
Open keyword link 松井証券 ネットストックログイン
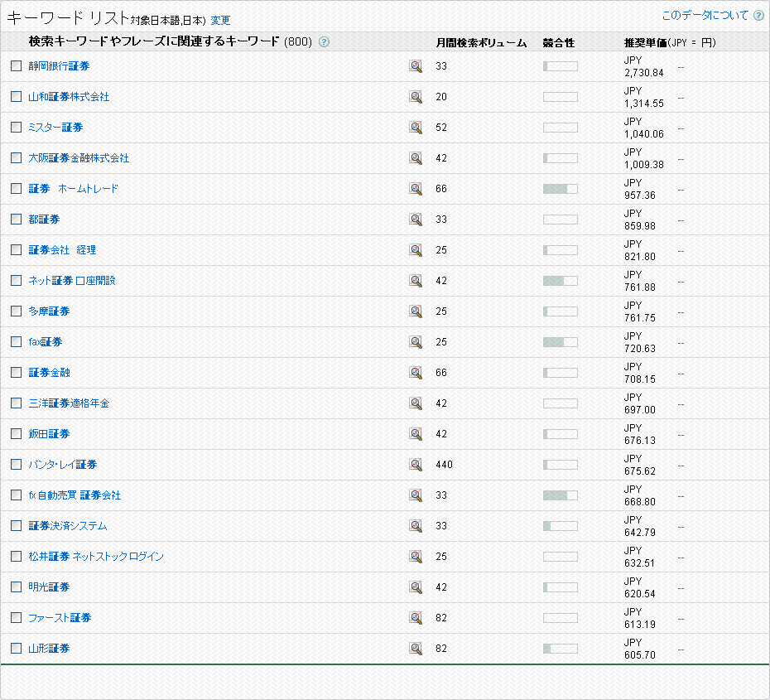click(x=96, y=557)
